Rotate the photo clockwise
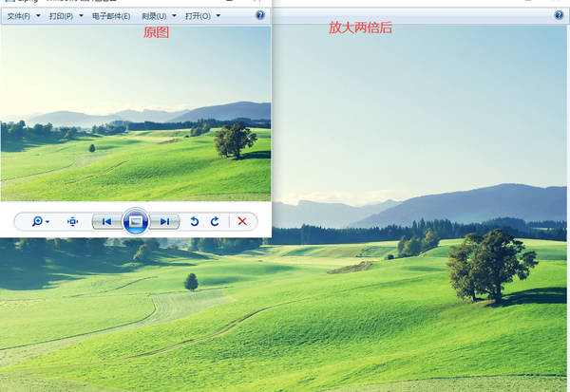This screenshot has width=570, height=392. tap(215, 221)
